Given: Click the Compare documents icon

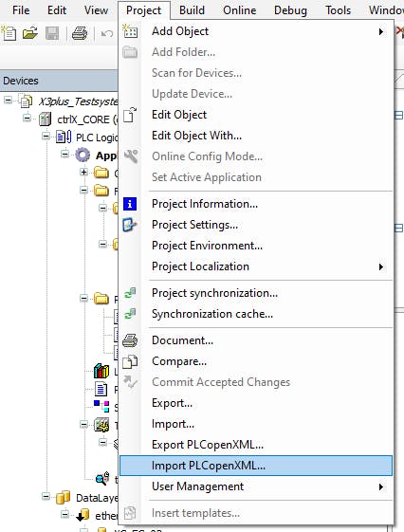Looking at the screenshot, I should [130, 361].
